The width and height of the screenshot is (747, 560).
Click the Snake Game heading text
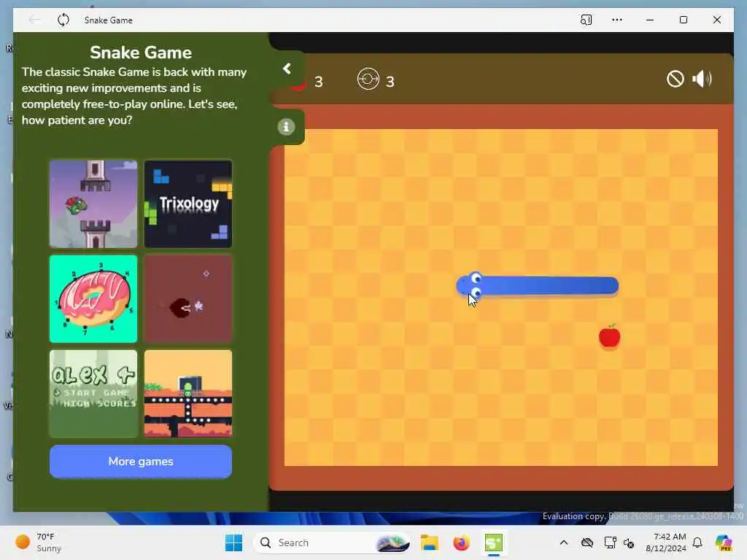click(x=141, y=52)
